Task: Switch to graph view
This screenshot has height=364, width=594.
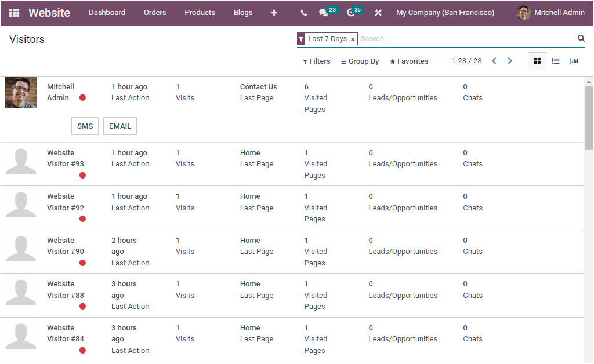Action: pos(574,61)
